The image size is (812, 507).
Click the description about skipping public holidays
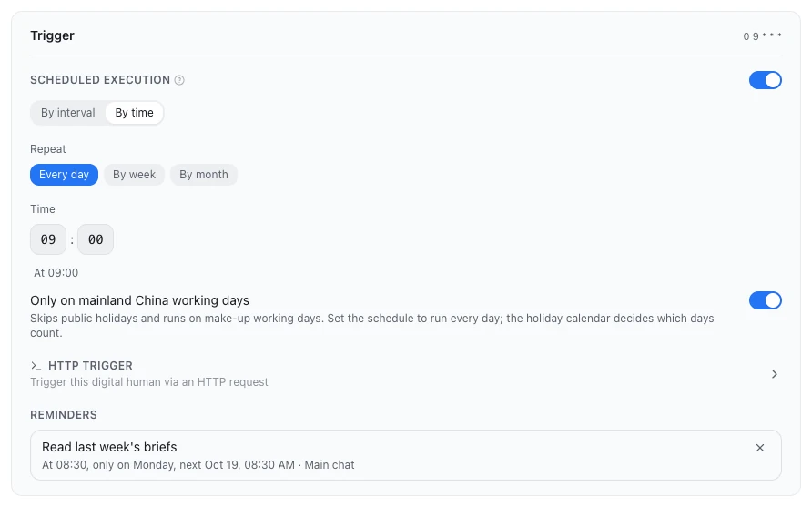click(371, 326)
